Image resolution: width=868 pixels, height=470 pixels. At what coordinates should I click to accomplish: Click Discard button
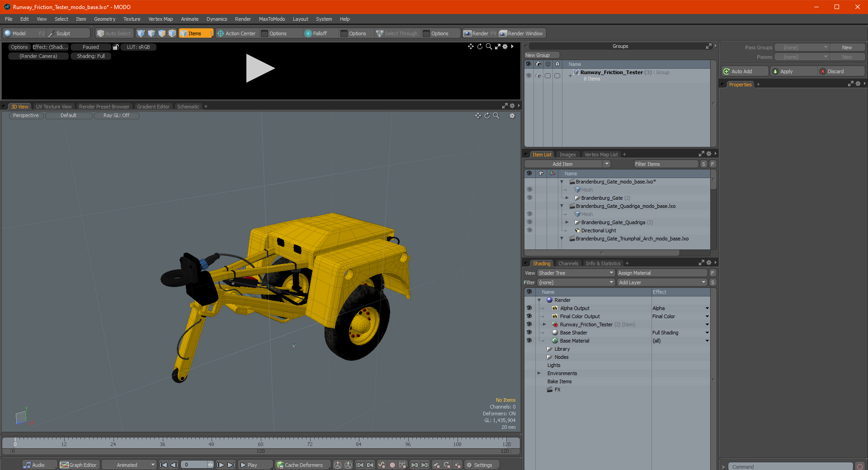coord(841,71)
